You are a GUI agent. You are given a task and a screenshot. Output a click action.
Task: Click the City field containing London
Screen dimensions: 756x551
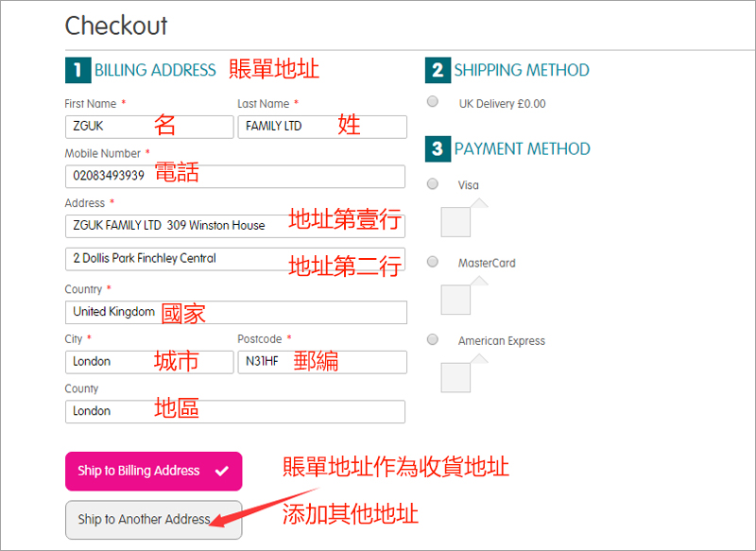pyautogui.click(x=148, y=362)
